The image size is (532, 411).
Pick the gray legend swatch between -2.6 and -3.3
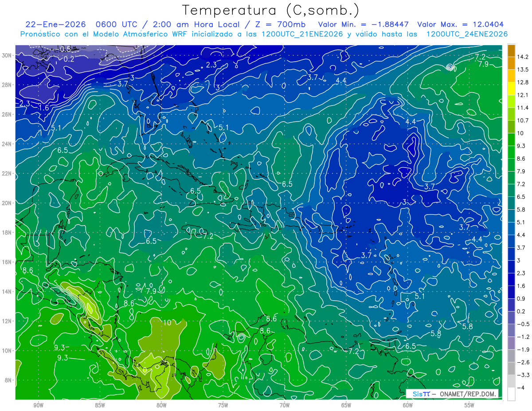511,368
